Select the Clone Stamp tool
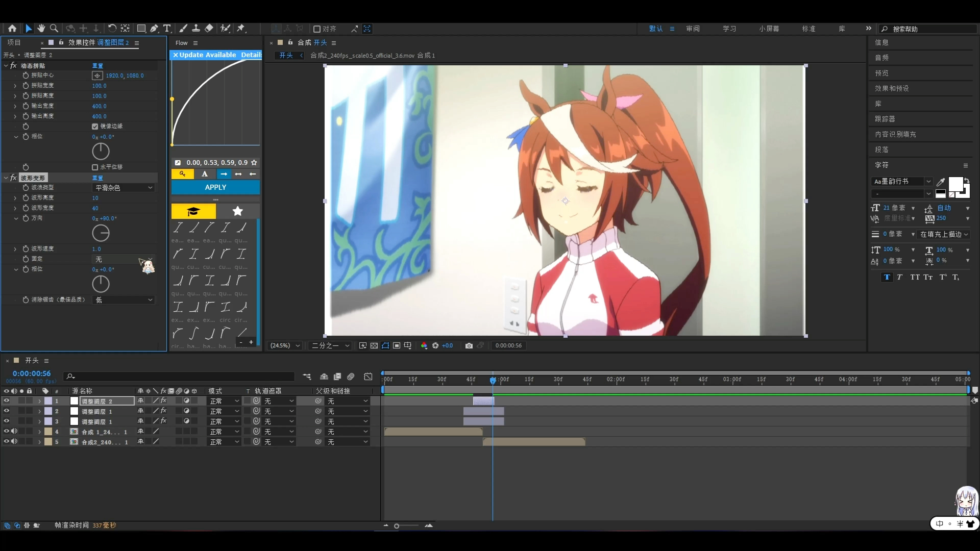The width and height of the screenshot is (980, 551). (195, 29)
